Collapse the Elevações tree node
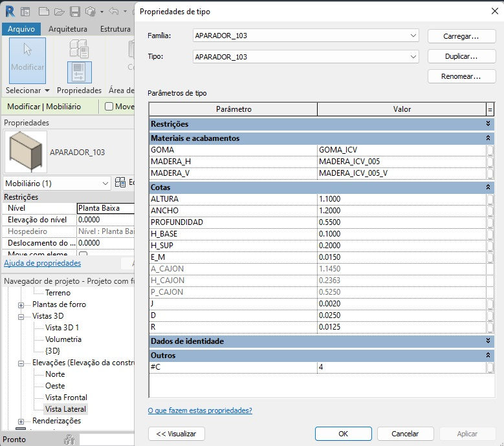The height and width of the screenshot is (446, 504). 21,363
